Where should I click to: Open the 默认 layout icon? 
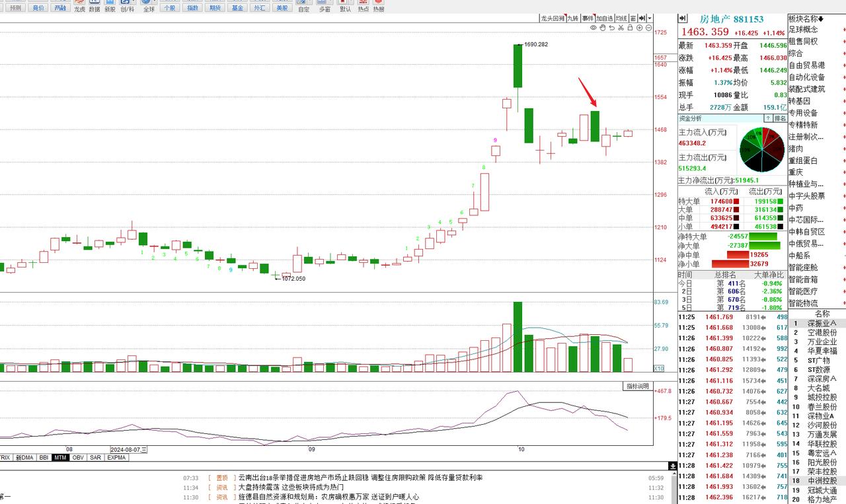coord(345,6)
